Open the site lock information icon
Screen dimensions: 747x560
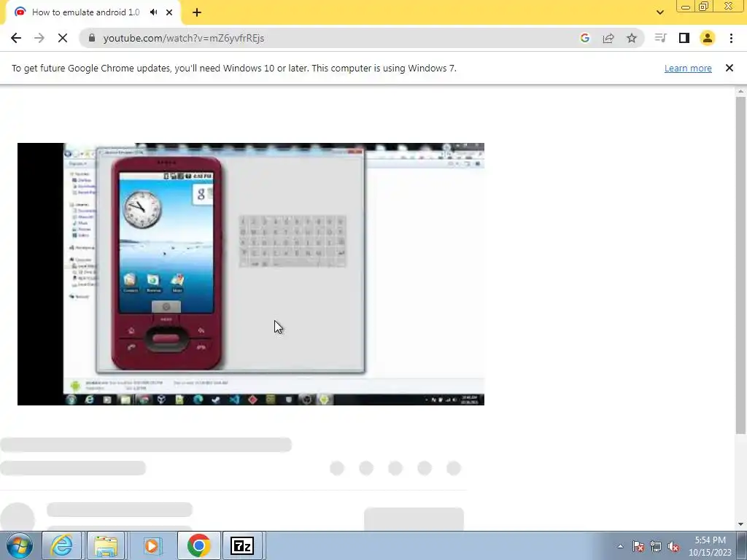[x=92, y=38]
